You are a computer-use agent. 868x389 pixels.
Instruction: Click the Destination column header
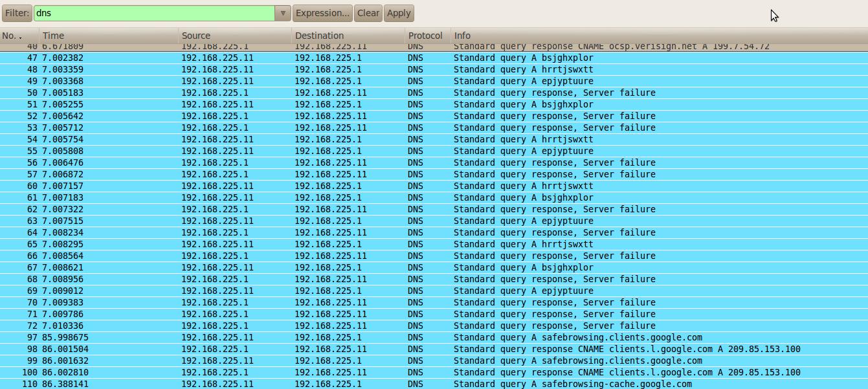pos(348,36)
